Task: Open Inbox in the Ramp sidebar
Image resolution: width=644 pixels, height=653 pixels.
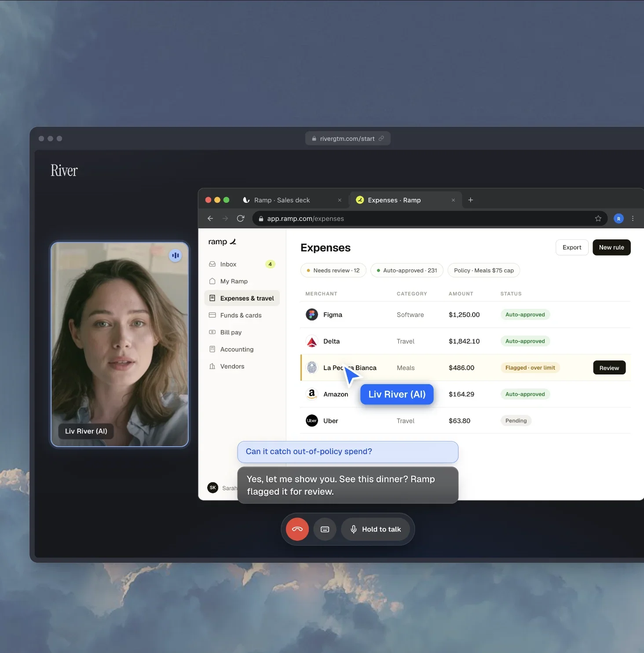Action: click(241, 264)
